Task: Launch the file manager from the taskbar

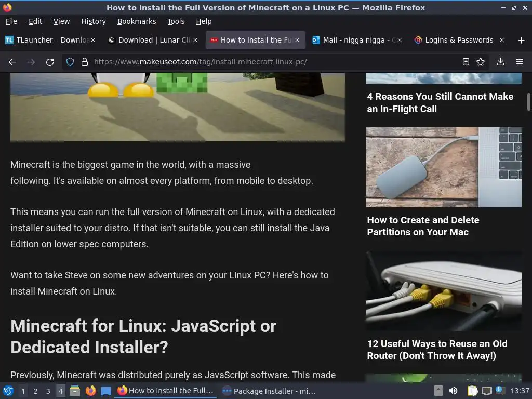Action: tap(75, 391)
